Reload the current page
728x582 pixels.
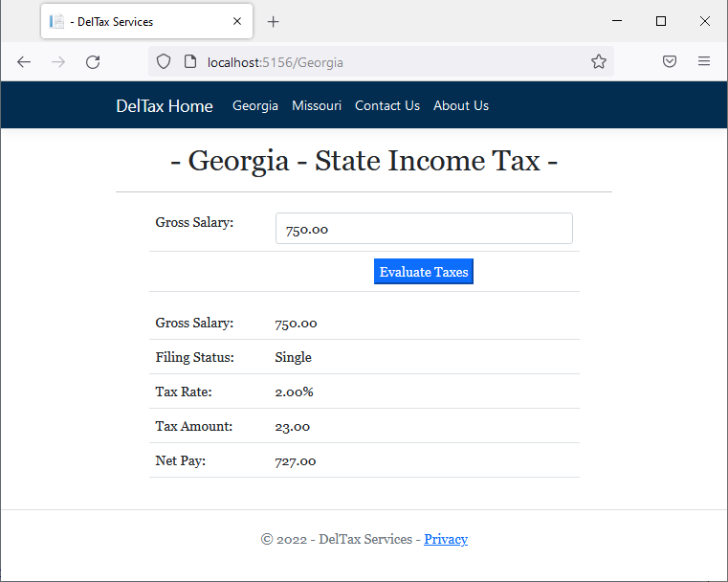click(93, 62)
